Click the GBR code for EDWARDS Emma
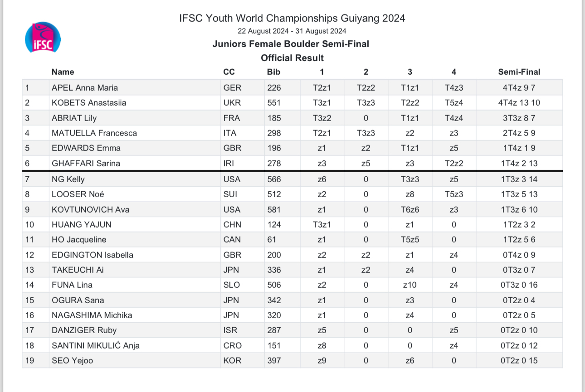 pyautogui.click(x=232, y=148)
